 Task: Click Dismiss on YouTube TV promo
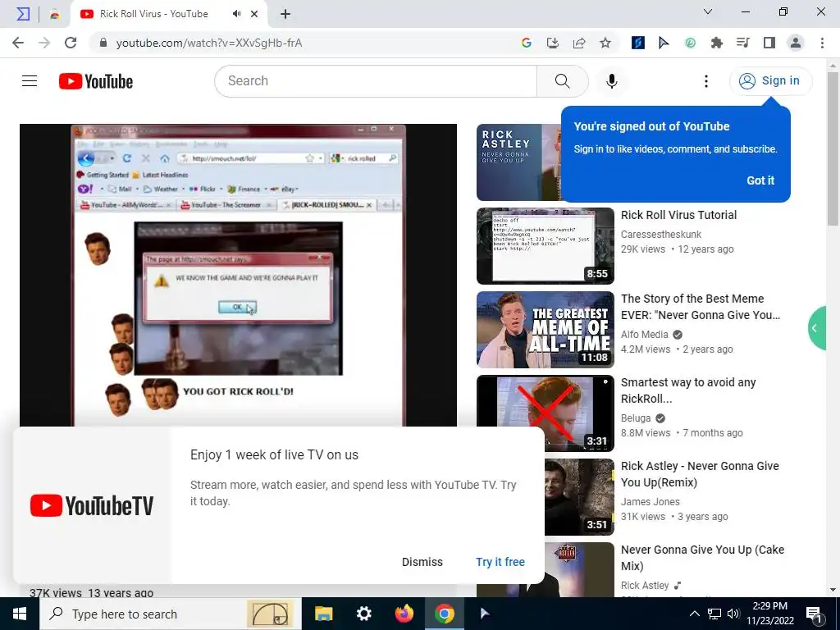tap(422, 562)
